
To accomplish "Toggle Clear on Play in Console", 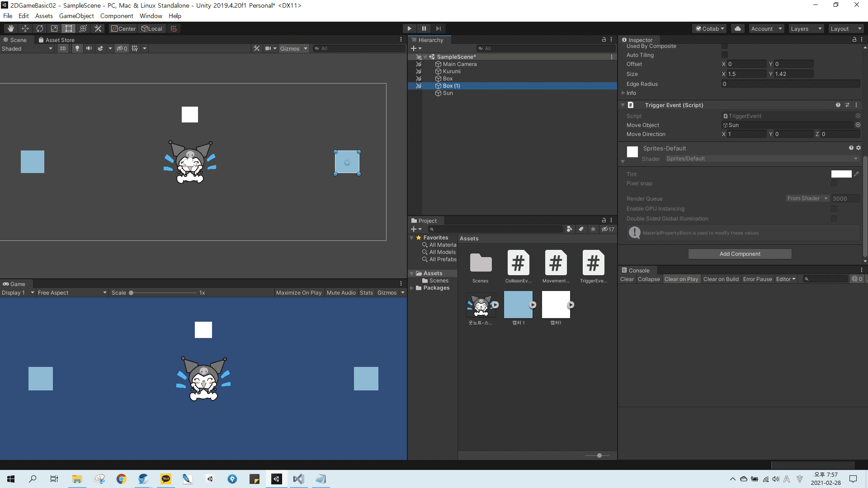I will 681,279.
